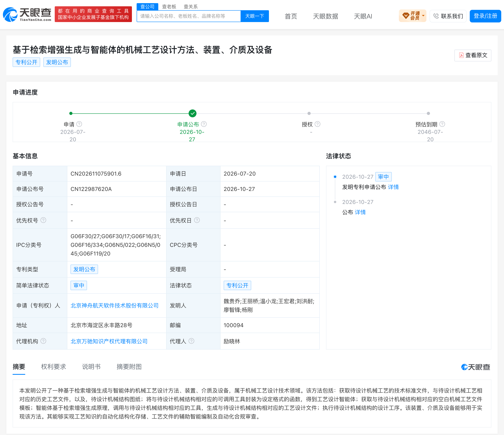Open 详情 for 发明专利申请公布
Image resolution: width=504 pixels, height=435 pixels.
[393, 187]
